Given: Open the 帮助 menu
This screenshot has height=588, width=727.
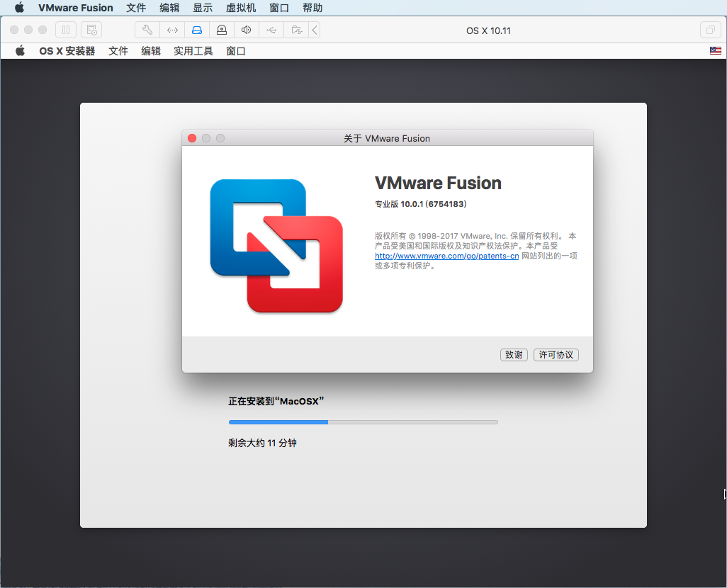Looking at the screenshot, I should [312, 8].
